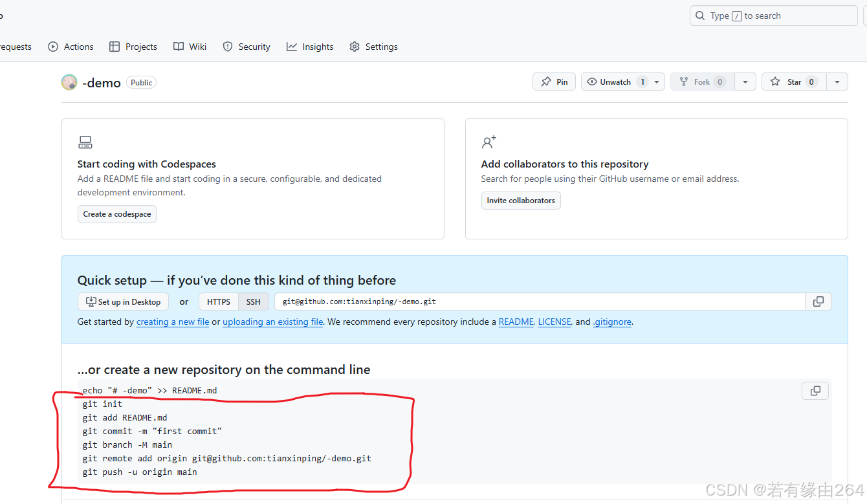This screenshot has height=504, width=867.
Task: Expand the Fork options dropdown arrow
Action: pos(745,82)
